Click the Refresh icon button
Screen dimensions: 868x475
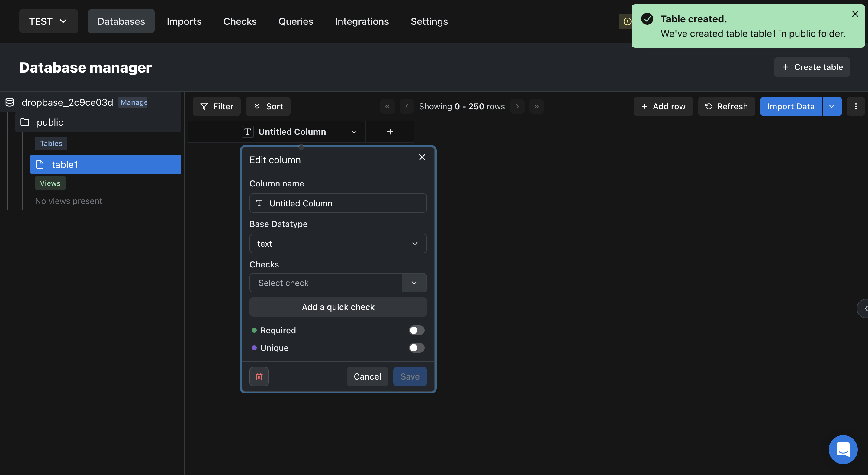coord(726,107)
